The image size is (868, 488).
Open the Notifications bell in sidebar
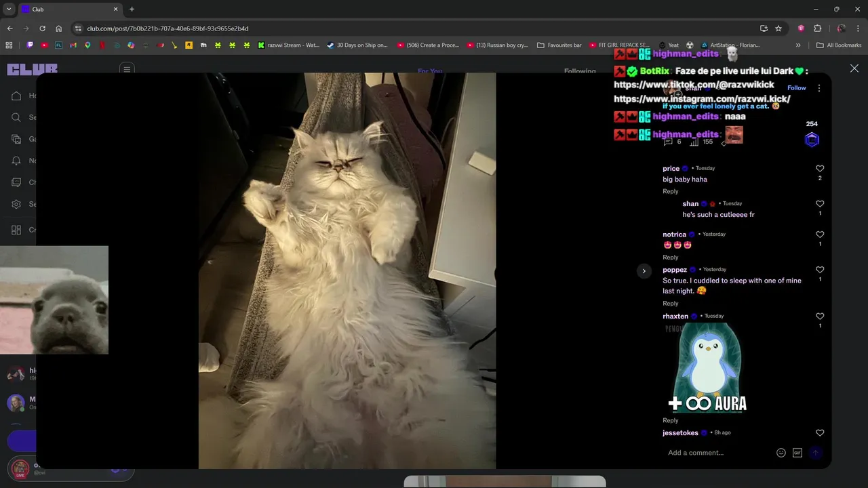coord(17,161)
